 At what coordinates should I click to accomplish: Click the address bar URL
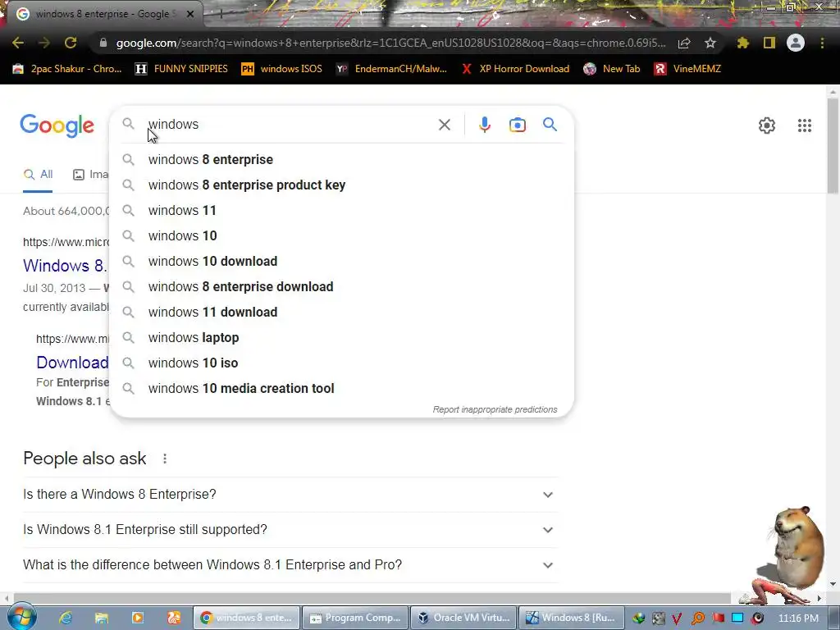[x=391, y=43]
